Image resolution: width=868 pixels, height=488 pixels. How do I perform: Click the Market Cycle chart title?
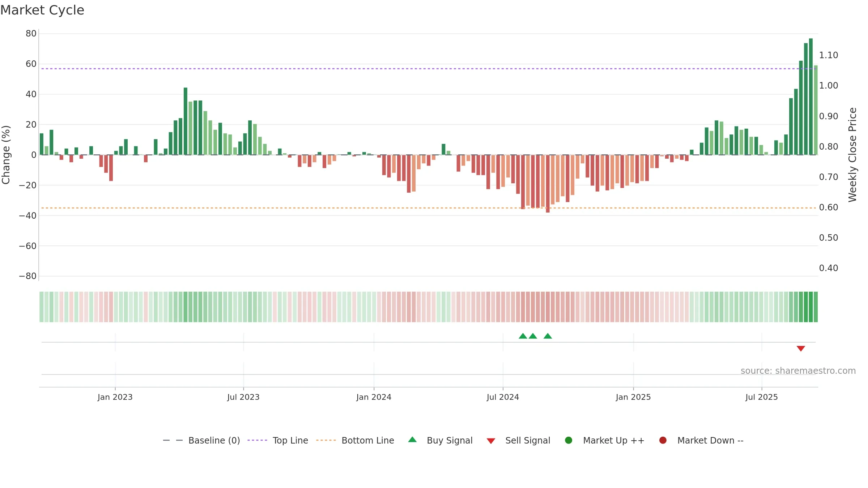point(42,10)
